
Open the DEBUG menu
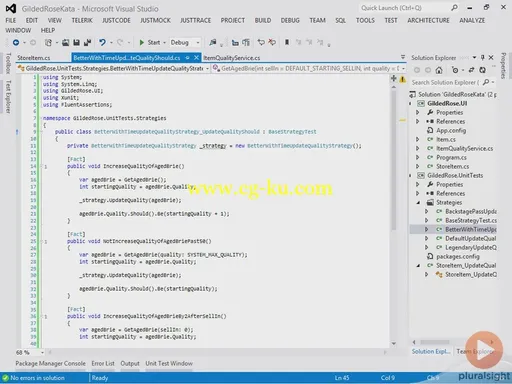pos(290,20)
